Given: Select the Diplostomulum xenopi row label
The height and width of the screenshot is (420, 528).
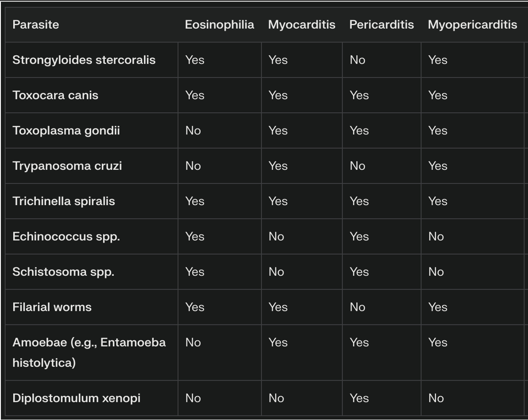Looking at the screenshot, I should [x=77, y=398].
